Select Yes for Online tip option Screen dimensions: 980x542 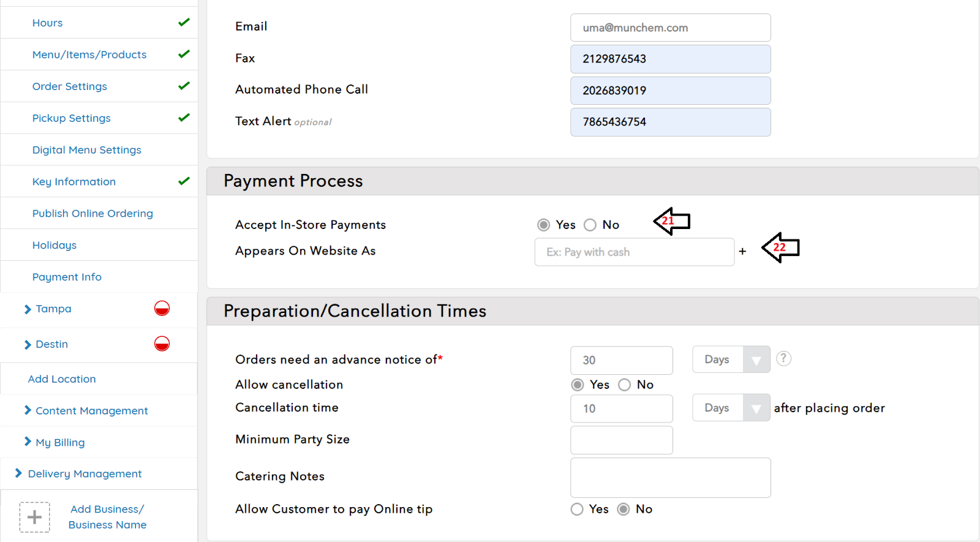click(577, 509)
